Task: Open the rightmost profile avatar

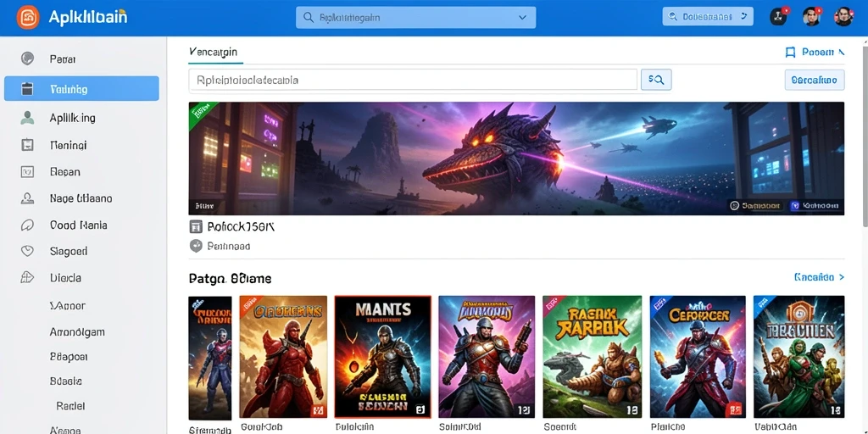Action: tap(843, 17)
